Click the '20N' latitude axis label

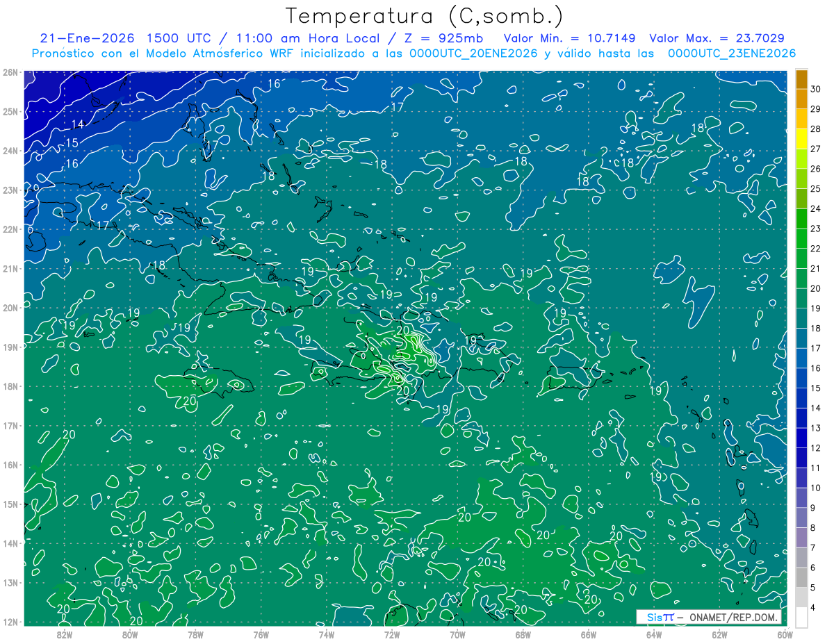click(10, 308)
